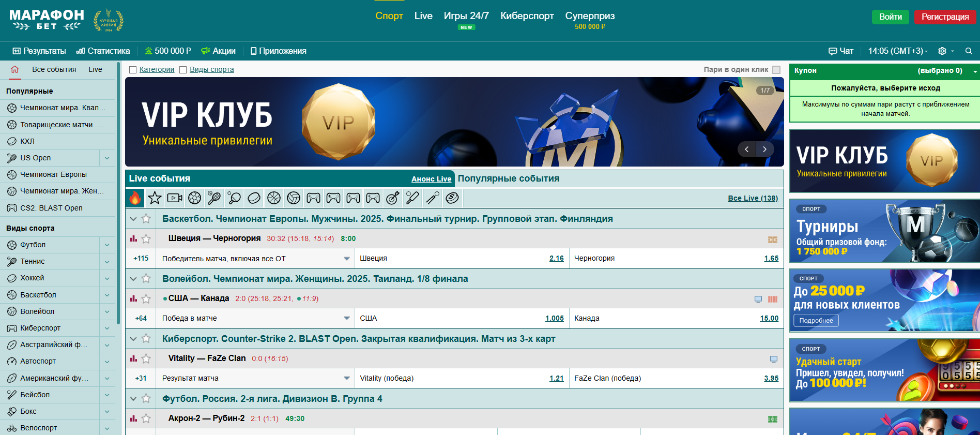Open the Анонс Live link
Image resolution: width=980 pixels, height=435 pixels.
coord(432,179)
